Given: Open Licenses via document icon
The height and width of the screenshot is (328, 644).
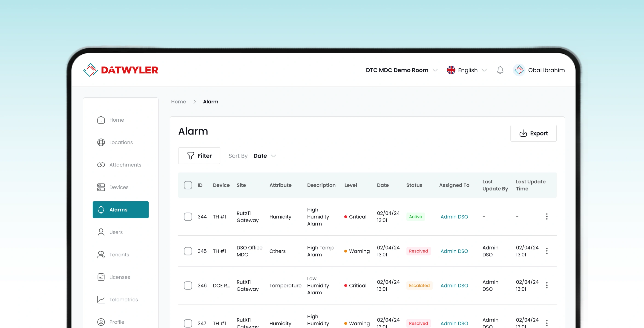Looking at the screenshot, I should (101, 277).
